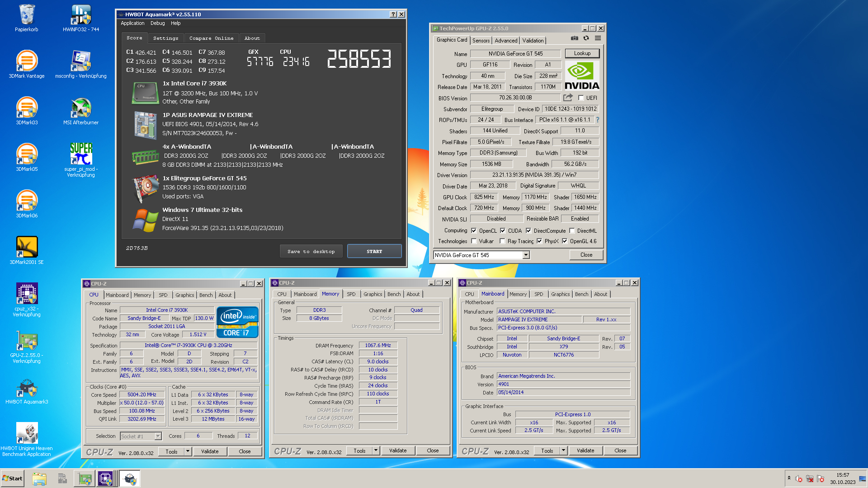Image resolution: width=868 pixels, height=488 pixels.
Task: Toggle DirectML checkbox in GPU-Z
Action: (x=572, y=230)
